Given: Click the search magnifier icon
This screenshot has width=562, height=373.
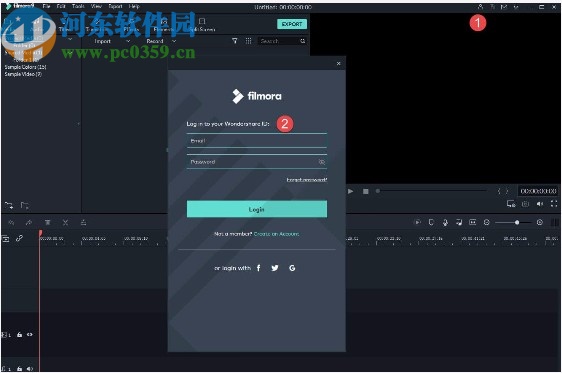Looking at the screenshot, I should 303,41.
